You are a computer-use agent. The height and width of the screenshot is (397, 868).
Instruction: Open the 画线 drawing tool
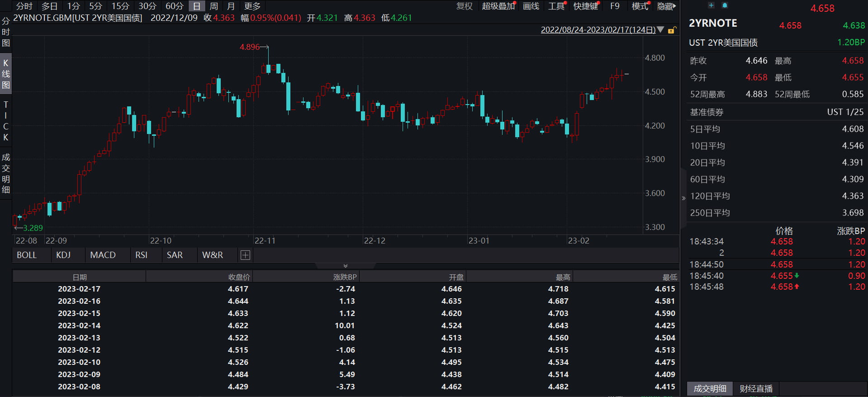531,6
